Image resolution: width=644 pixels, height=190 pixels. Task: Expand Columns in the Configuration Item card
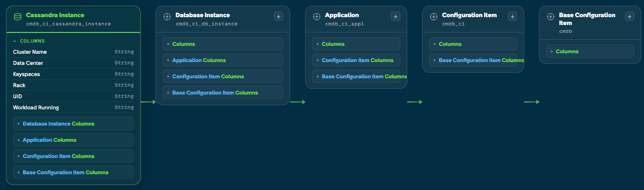point(473,44)
